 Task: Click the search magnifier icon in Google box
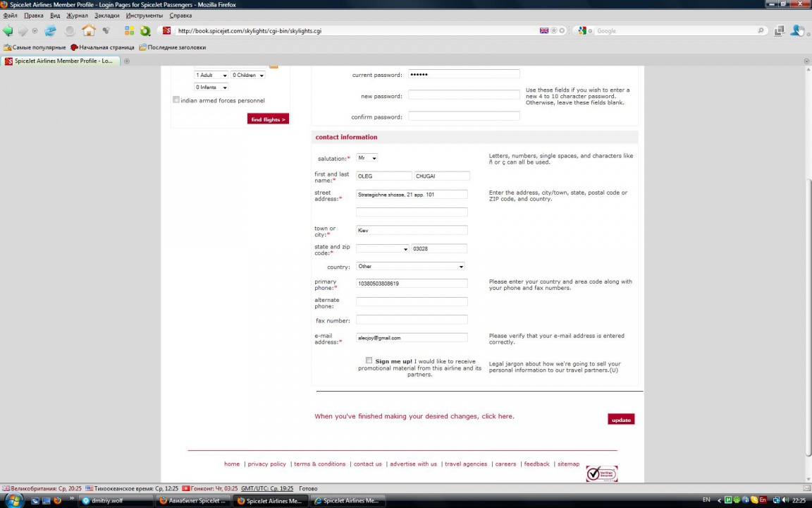click(x=761, y=31)
